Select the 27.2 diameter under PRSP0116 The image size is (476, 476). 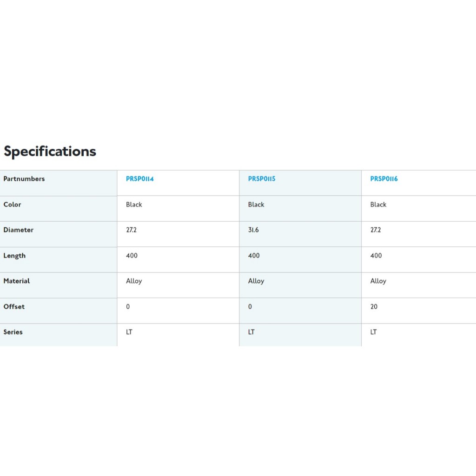pos(376,230)
